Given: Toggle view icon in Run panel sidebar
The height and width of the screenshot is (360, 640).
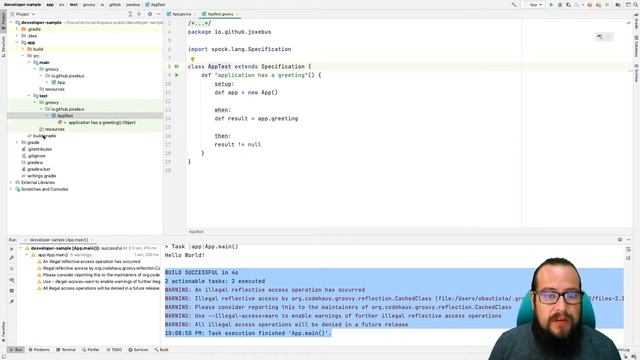Looking at the screenshot, I should tap(11, 291).
